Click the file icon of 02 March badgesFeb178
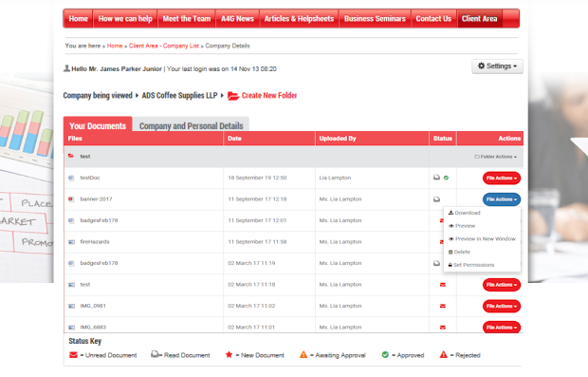588x377 pixels. coord(71,264)
